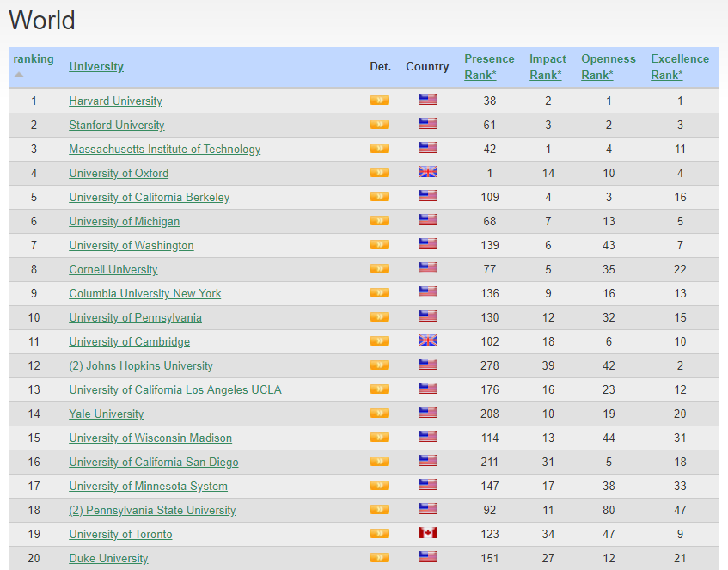Sort by Openness Rank header

pos(608,67)
